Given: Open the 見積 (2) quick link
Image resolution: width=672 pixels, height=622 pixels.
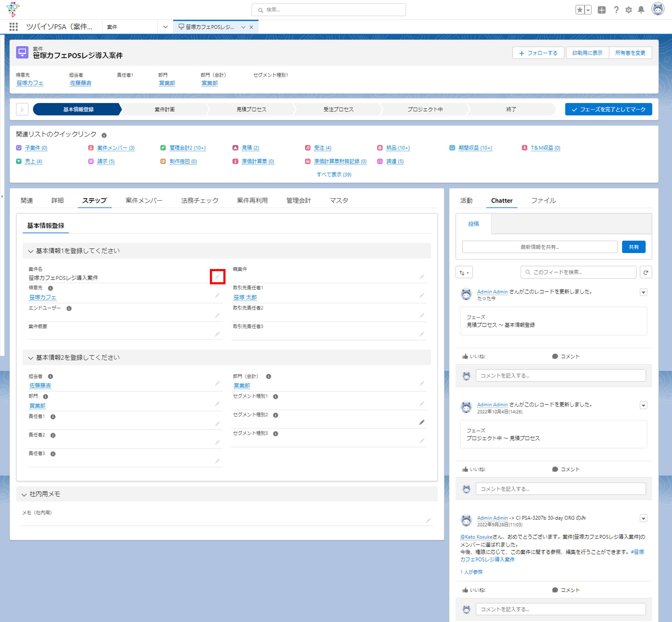Looking at the screenshot, I should pos(250,148).
